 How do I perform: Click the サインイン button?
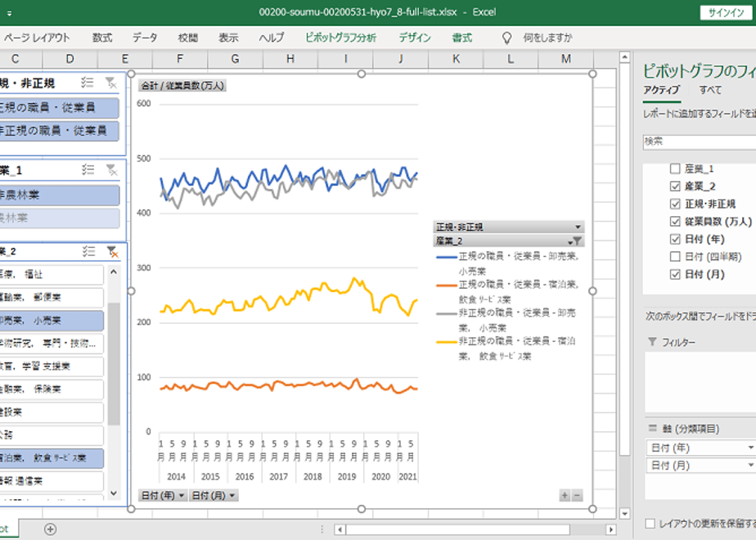(726, 13)
